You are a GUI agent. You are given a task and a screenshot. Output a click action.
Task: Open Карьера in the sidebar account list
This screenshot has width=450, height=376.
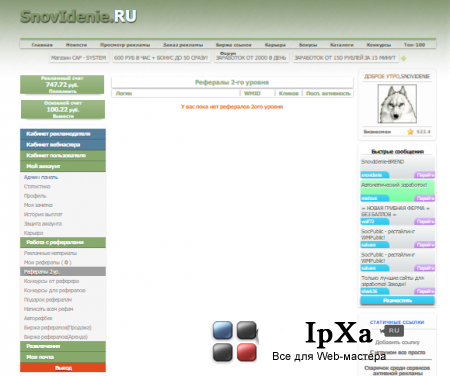pyautogui.click(x=33, y=233)
